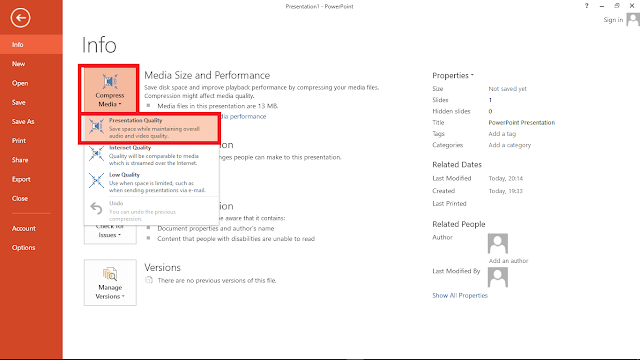Click the user avatar beside Sign in
Viewport: 640px width, 360px height.
click(633, 19)
